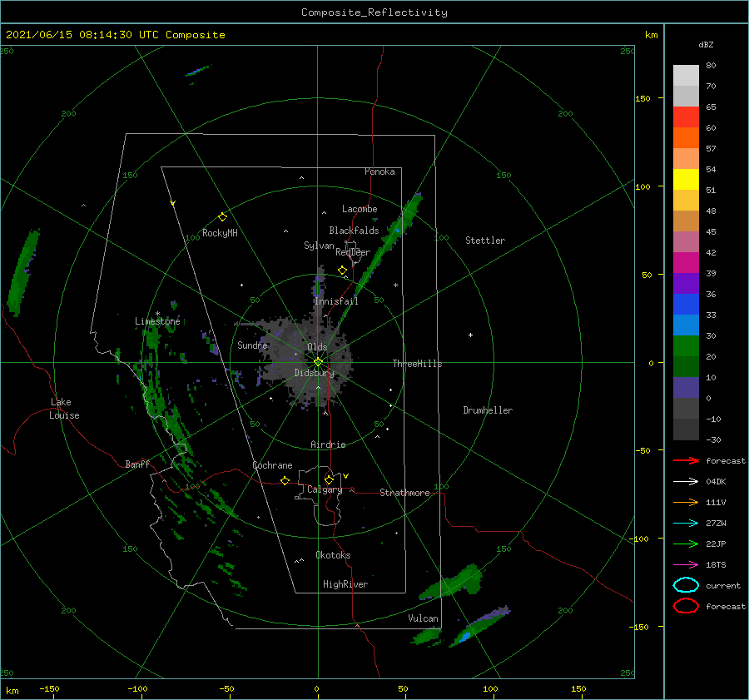The image size is (749, 700).
Task: Click the yellow diamond marker near RockyMH
Action: [x=222, y=217]
